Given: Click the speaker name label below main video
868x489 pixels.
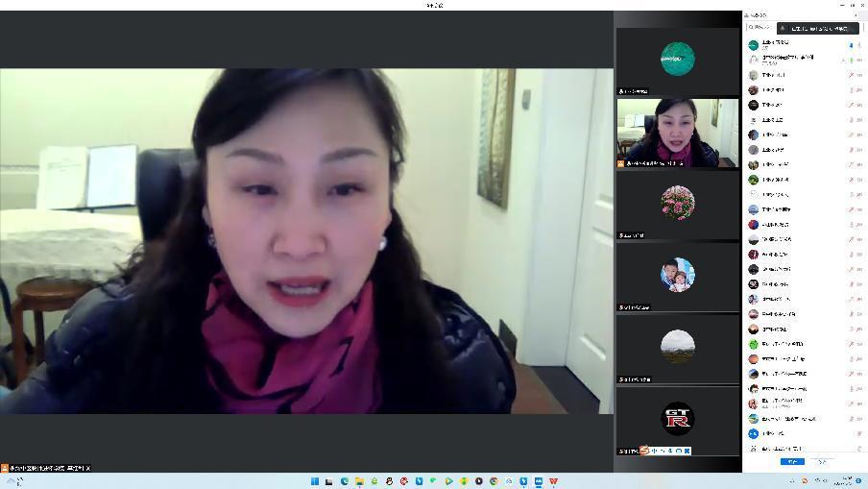Looking at the screenshot, I should point(46,468).
